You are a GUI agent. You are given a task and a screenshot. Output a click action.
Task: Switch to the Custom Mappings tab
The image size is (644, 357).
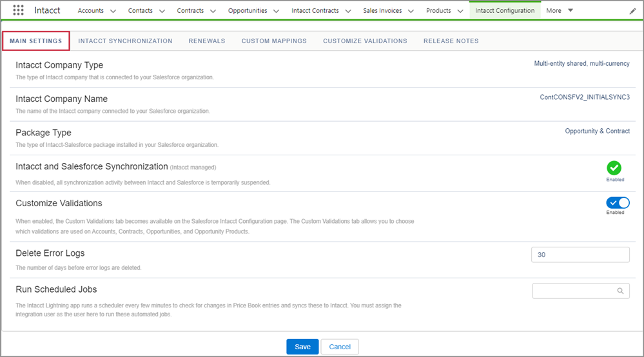click(274, 41)
